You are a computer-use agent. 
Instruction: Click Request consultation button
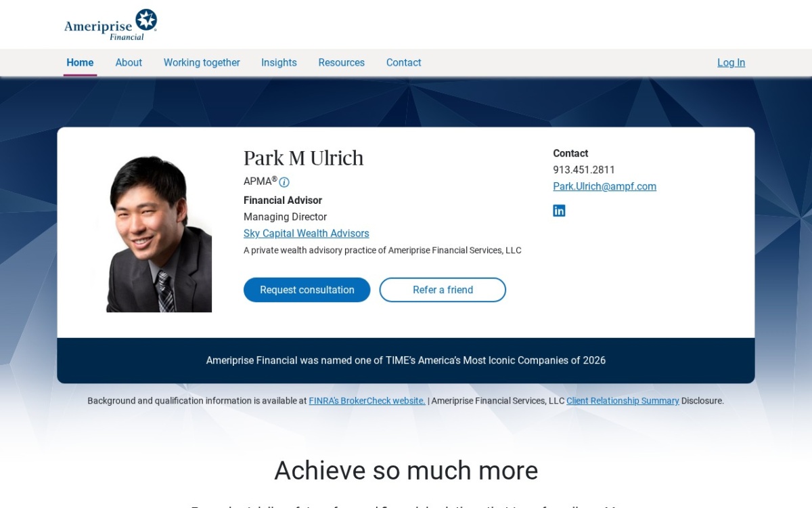[x=307, y=290]
